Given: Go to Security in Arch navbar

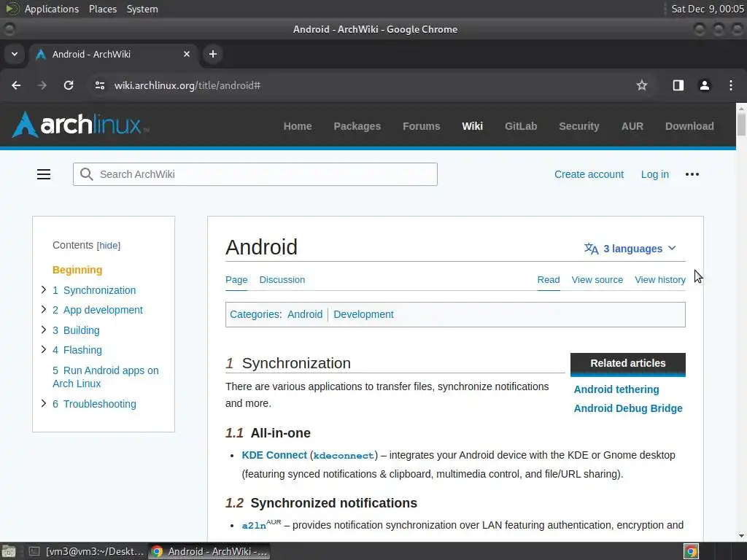Looking at the screenshot, I should click(579, 126).
